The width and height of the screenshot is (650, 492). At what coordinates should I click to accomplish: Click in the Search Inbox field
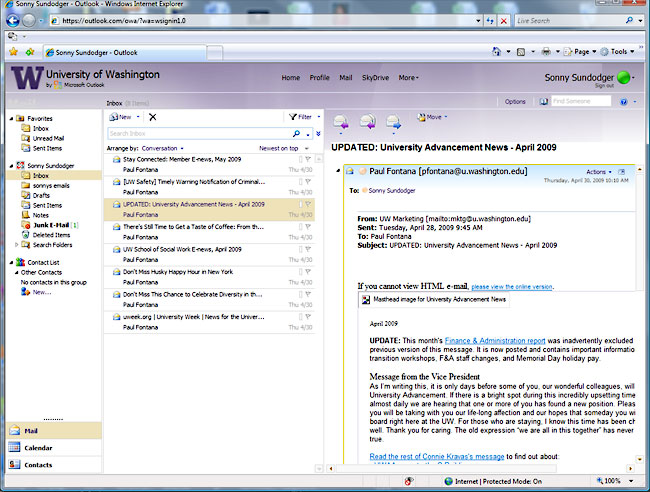tap(199, 133)
